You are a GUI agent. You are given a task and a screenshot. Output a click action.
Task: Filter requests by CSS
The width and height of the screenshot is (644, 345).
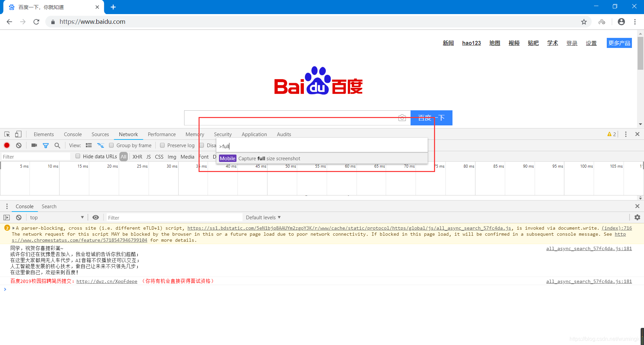(x=159, y=157)
